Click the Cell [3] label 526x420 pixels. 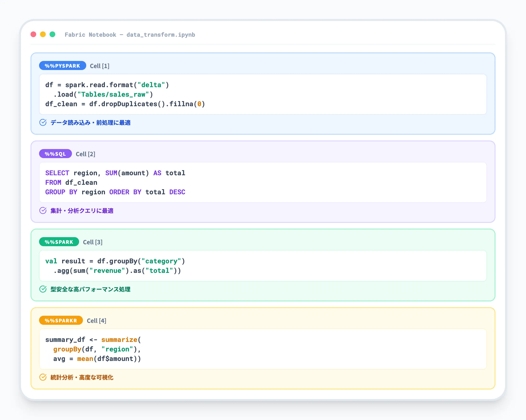[92, 242]
